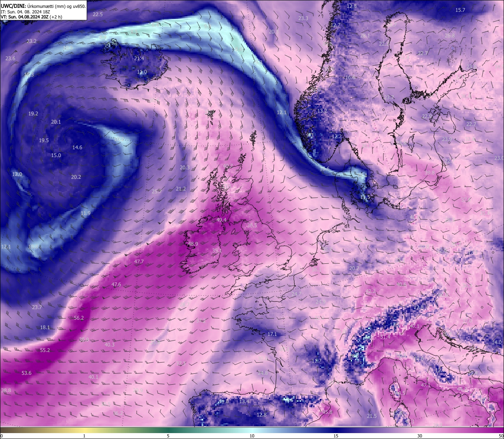Click the 23.6 value label

10,58
